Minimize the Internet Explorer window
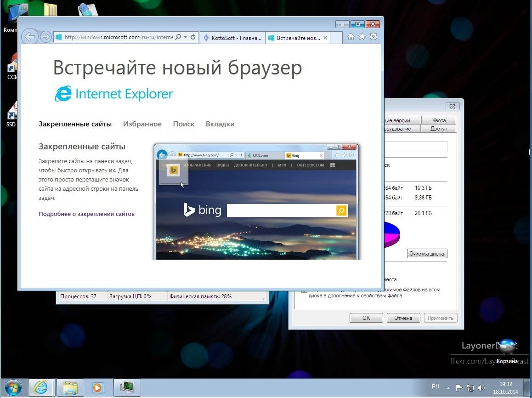 point(342,24)
